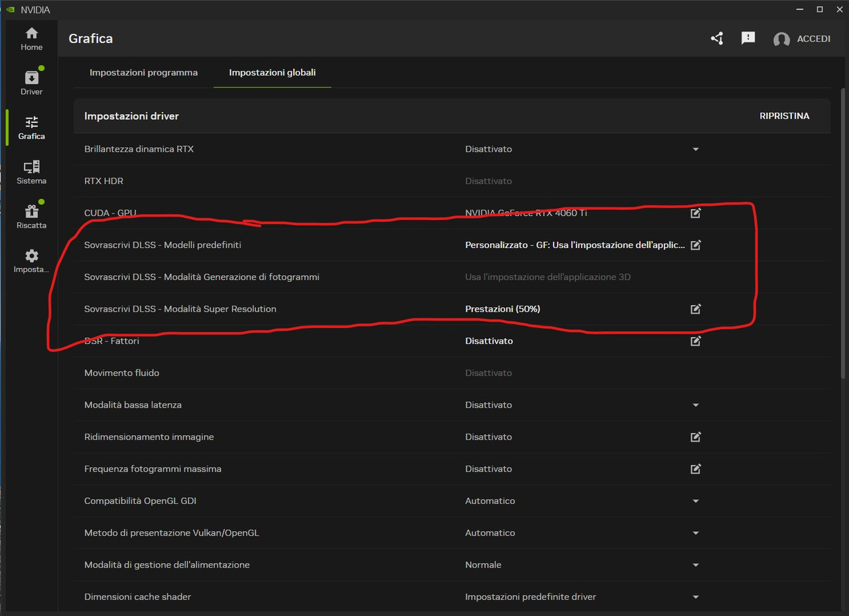Edit Sovrascrivi DLSS Modelli predefiniti setting
Image resolution: width=849 pixels, height=616 pixels.
point(695,245)
